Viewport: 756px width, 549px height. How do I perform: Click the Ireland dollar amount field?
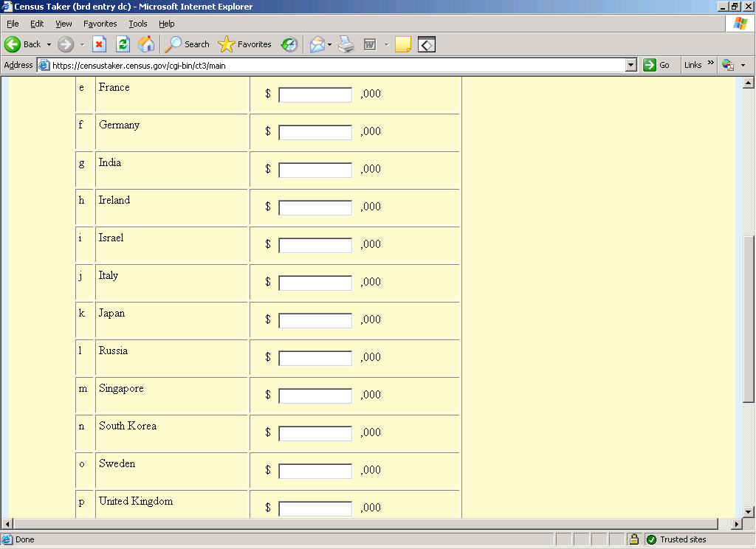coord(315,207)
